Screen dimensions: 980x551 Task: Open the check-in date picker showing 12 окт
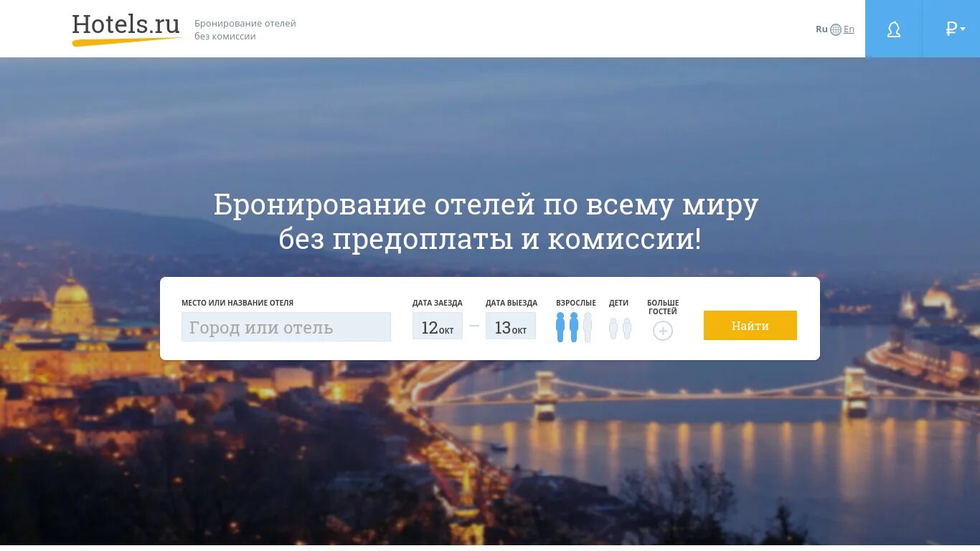pyautogui.click(x=438, y=326)
